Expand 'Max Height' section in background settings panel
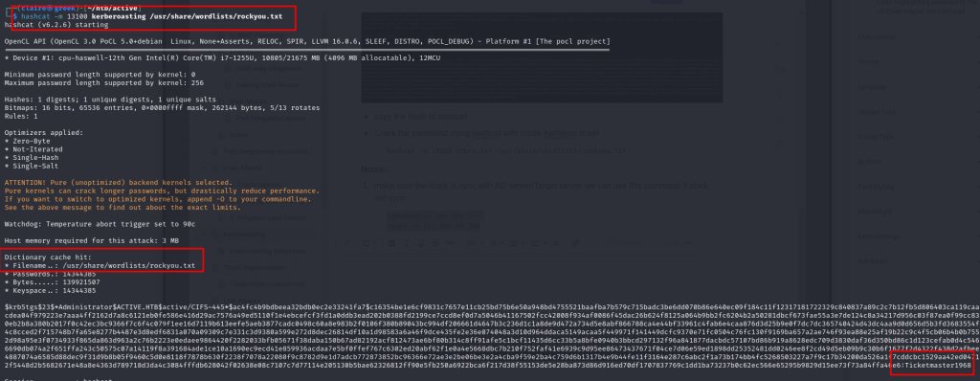 876,211
